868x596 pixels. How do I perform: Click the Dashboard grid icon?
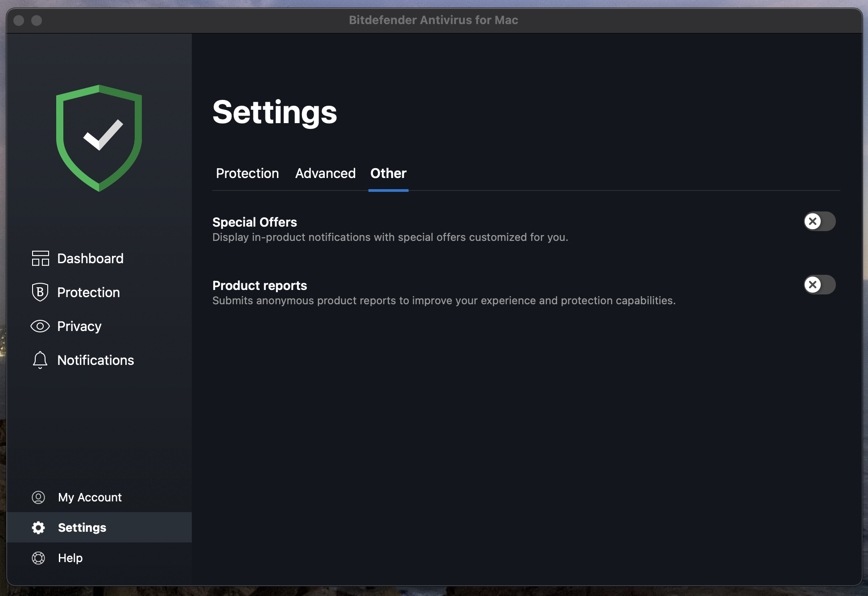[x=40, y=258]
